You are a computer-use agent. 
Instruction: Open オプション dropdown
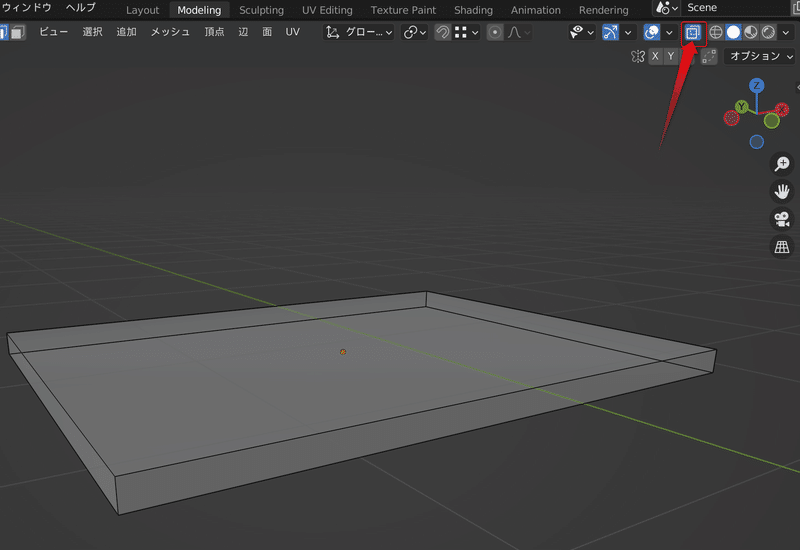tap(760, 56)
